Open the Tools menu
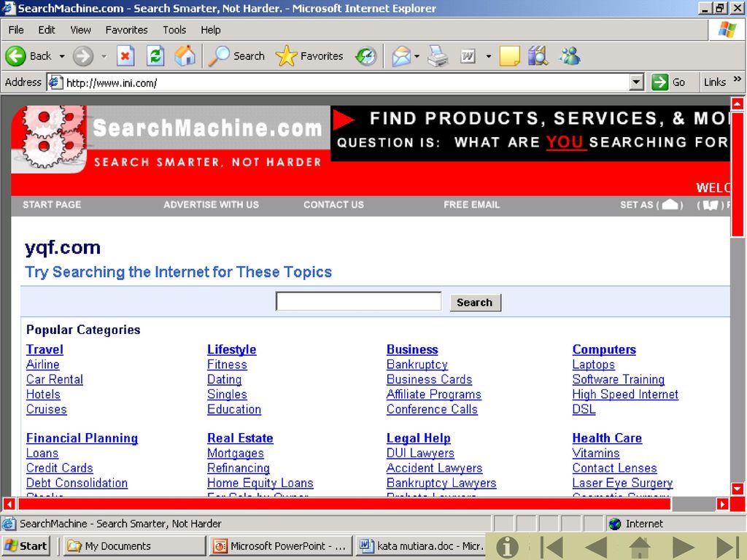747x560 pixels. (x=174, y=30)
